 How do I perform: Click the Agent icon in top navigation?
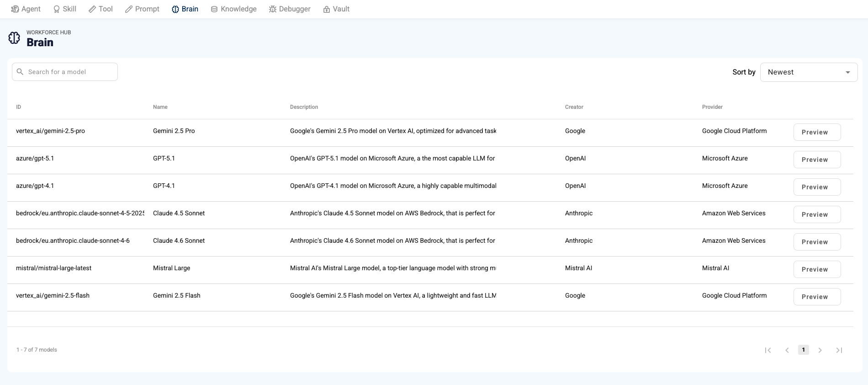click(15, 9)
